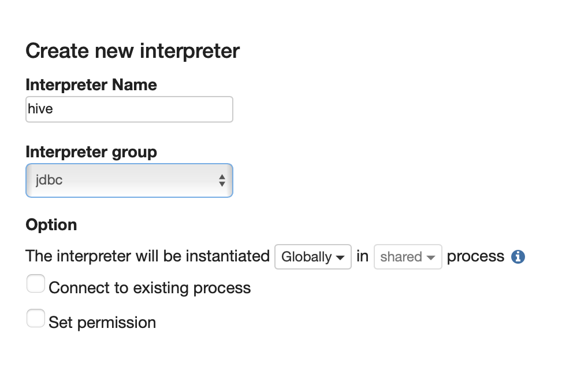This screenshot has width=588, height=369.
Task: Focus the Interpreter Name field containing hive
Action: pyautogui.click(x=129, y=109)
